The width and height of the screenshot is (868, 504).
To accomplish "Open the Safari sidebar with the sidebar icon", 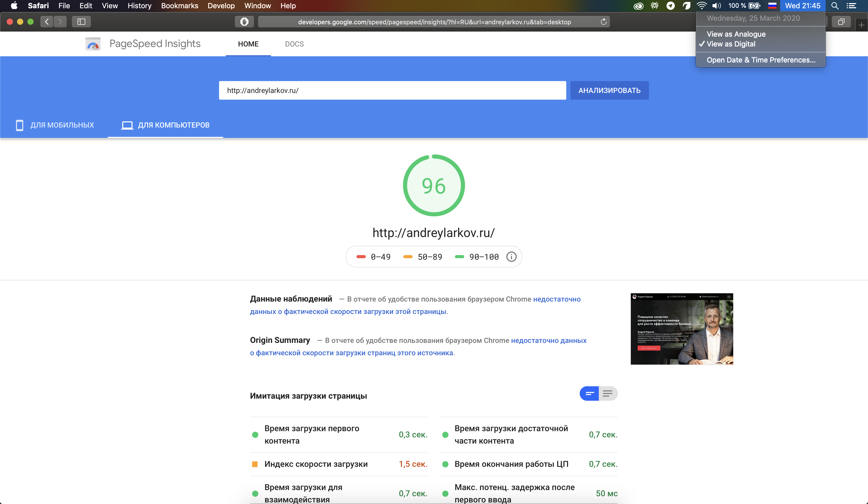I will pos(81,21).
